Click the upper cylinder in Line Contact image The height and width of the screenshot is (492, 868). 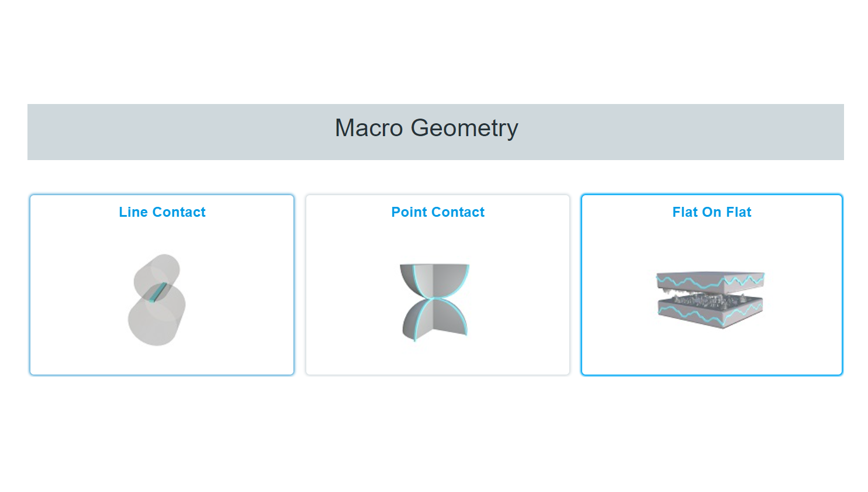click(161, 269)
